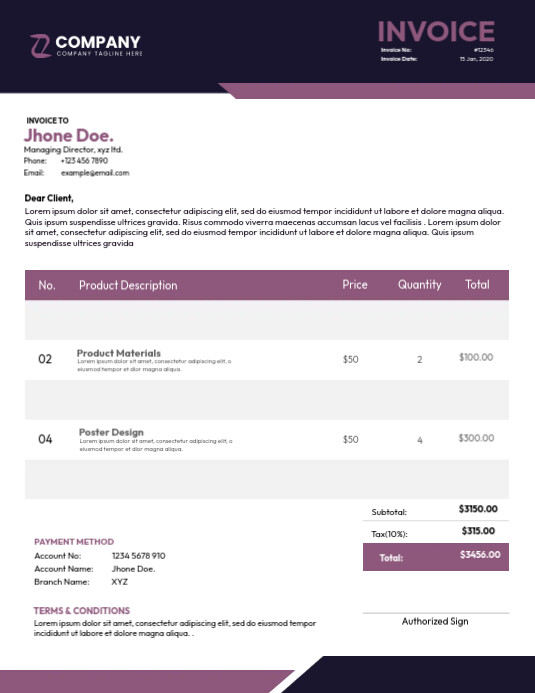535x693 pixels.
Task: Click the company logo icon
Action: point(41,46)
